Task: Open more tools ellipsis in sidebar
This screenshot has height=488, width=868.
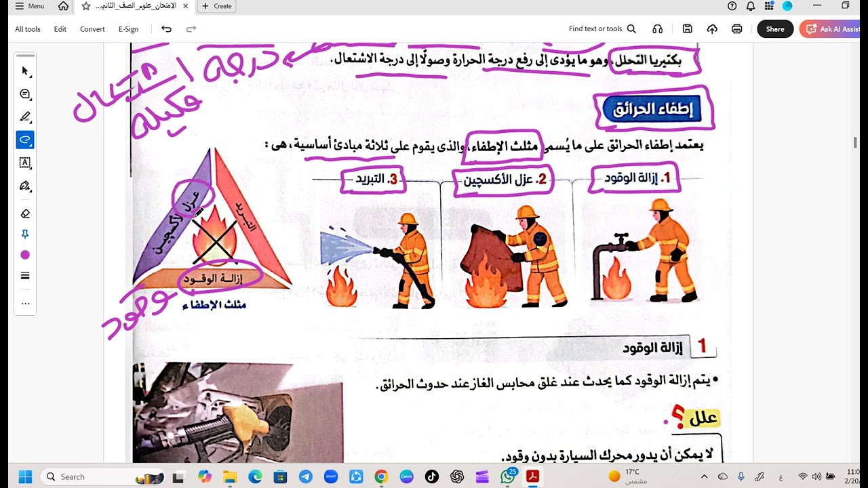Action: 25,303
